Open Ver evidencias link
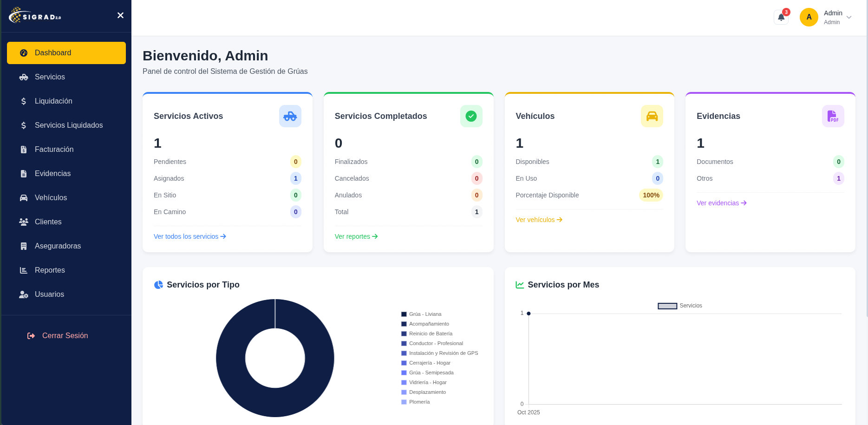 point(721,203)
